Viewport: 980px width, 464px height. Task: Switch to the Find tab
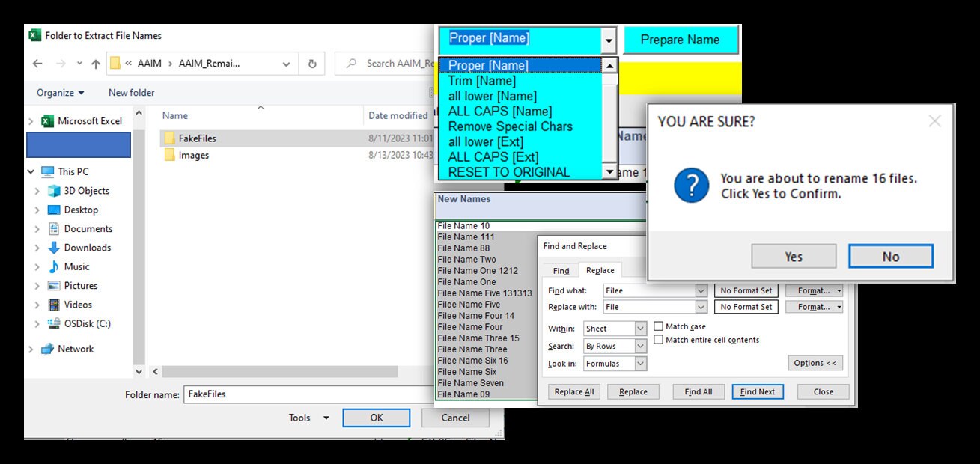pos(560,270)
